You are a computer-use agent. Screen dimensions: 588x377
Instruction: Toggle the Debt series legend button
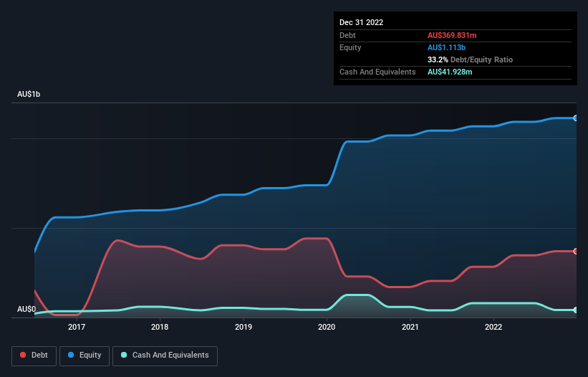click(34, 355)
